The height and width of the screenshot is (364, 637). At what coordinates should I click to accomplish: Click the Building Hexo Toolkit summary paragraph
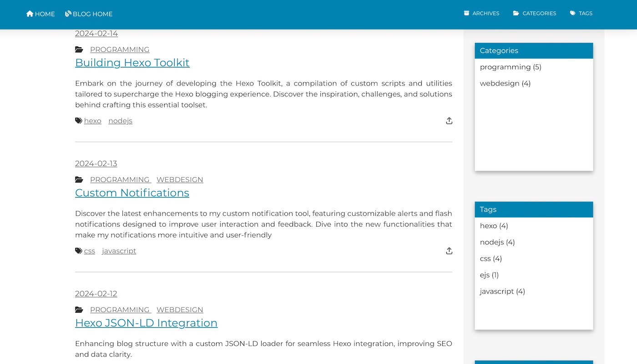[x=263, y=94]
